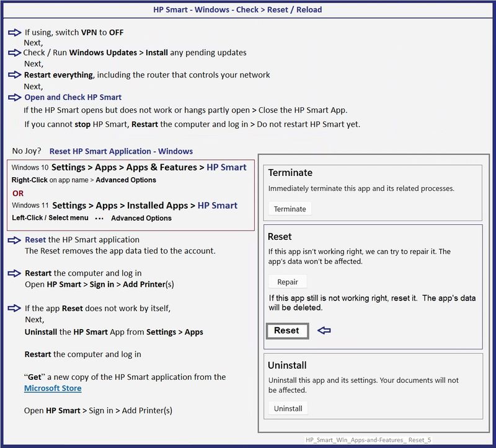496x448 pixels.
Task: Click the Windows 11 three-dots menu icon
Action: pyautogui.click(x=99, y=219)
